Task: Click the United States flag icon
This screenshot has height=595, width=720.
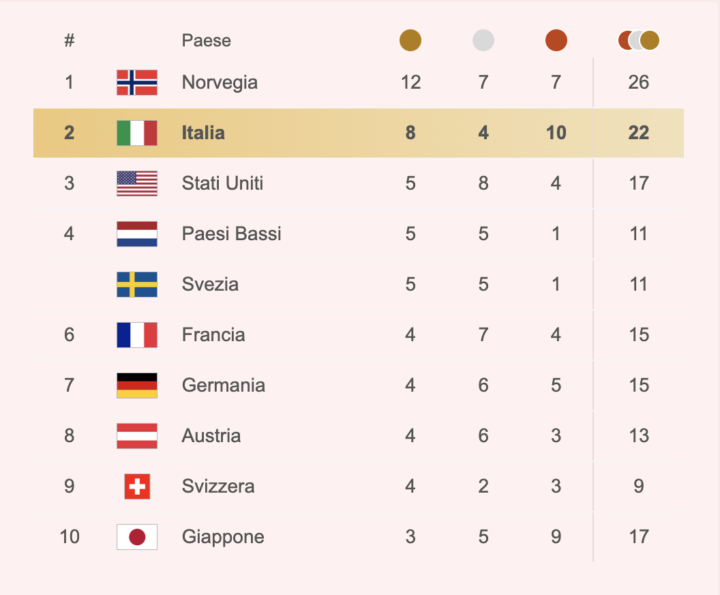Action: [137, 183]
